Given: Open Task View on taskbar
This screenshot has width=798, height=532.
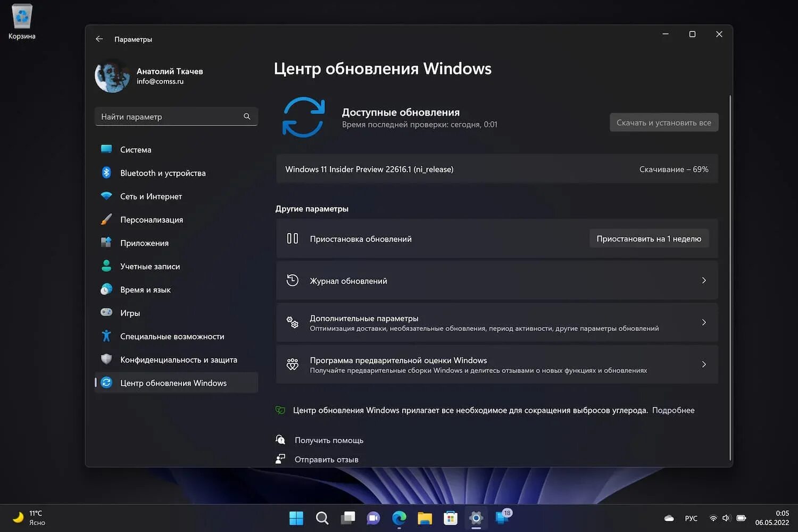Looking at the screenshot, I should coord(348,518).
